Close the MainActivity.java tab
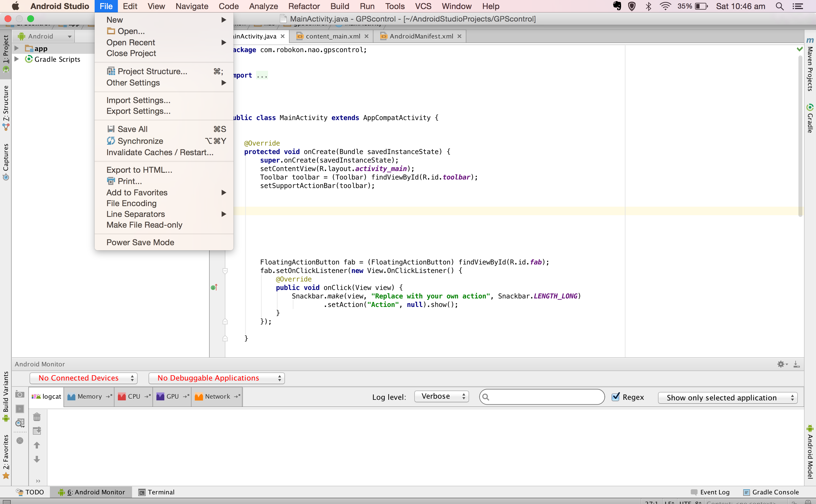This screenshot has height=504, width=816. [x=282, y=36]
